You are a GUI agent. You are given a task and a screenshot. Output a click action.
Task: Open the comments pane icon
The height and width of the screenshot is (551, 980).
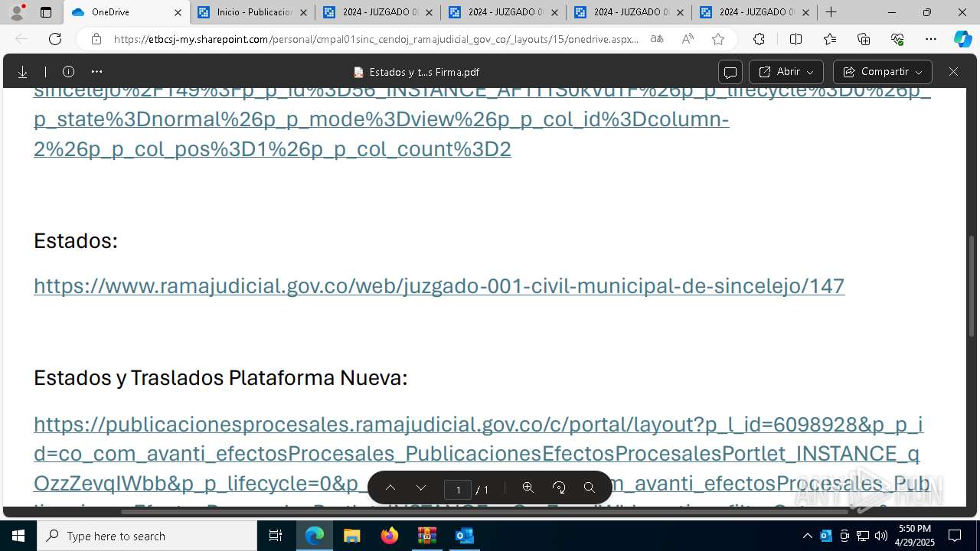730,72
